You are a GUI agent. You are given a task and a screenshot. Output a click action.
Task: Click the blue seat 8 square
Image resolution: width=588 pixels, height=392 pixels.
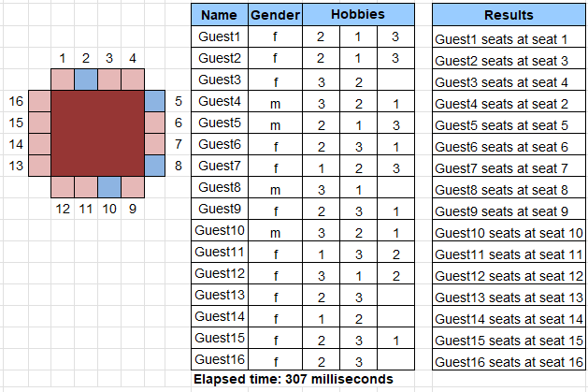tap(155, 166)
